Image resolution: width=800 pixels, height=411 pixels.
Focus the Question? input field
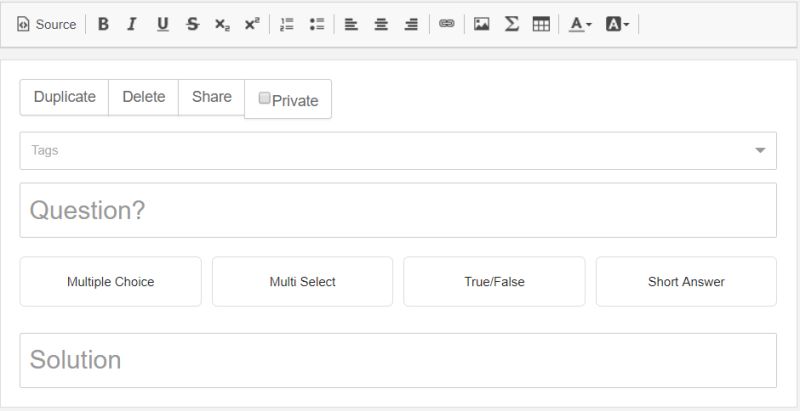tap(398, 210)
